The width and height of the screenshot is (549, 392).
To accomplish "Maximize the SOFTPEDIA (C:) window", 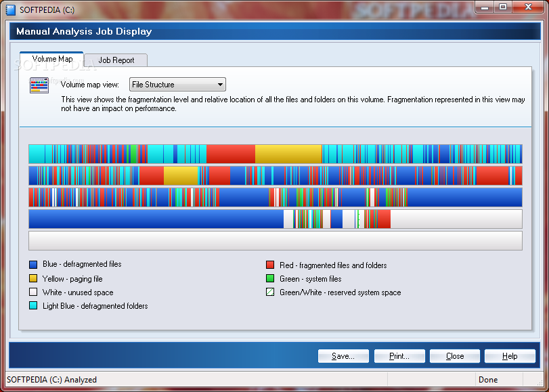I will [x=503, y=7].
